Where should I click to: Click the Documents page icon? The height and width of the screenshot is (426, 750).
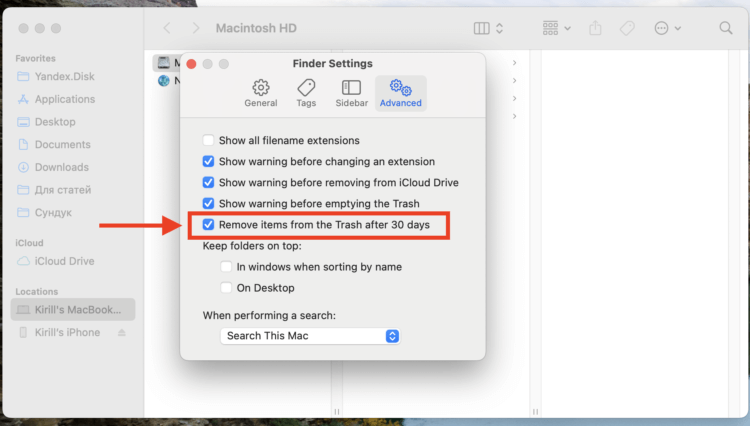(x=23, y=144)
